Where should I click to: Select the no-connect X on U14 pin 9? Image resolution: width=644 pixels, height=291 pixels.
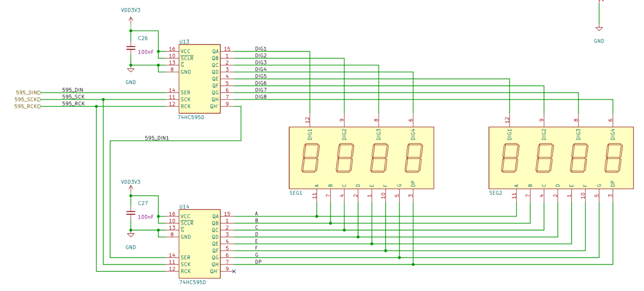(234, 271)
